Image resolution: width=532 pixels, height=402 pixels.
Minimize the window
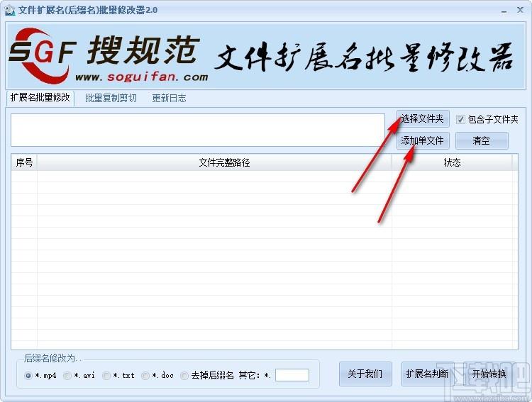point(504,11)
